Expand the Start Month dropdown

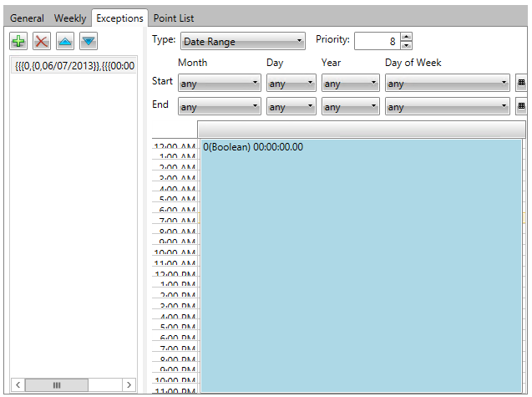coord(219,84)
